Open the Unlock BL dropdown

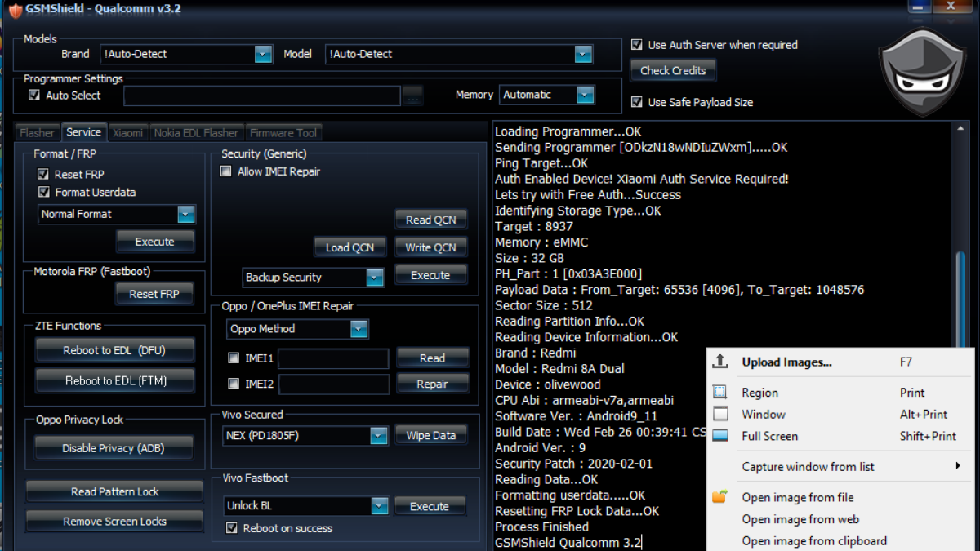click(x=379, y=506)
